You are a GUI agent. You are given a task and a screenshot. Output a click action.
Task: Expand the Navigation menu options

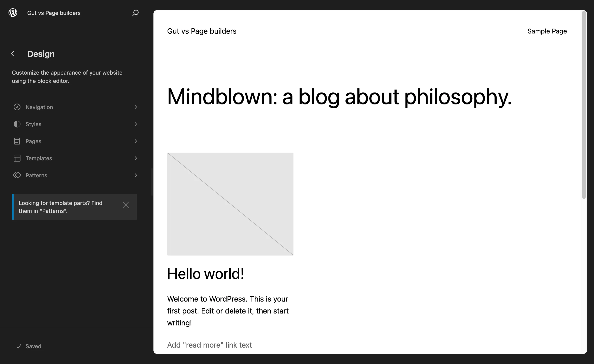(136, 107)
